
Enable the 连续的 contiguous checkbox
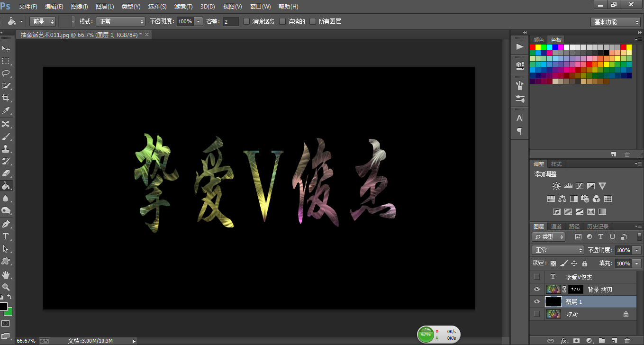click(x=282, y=21)
